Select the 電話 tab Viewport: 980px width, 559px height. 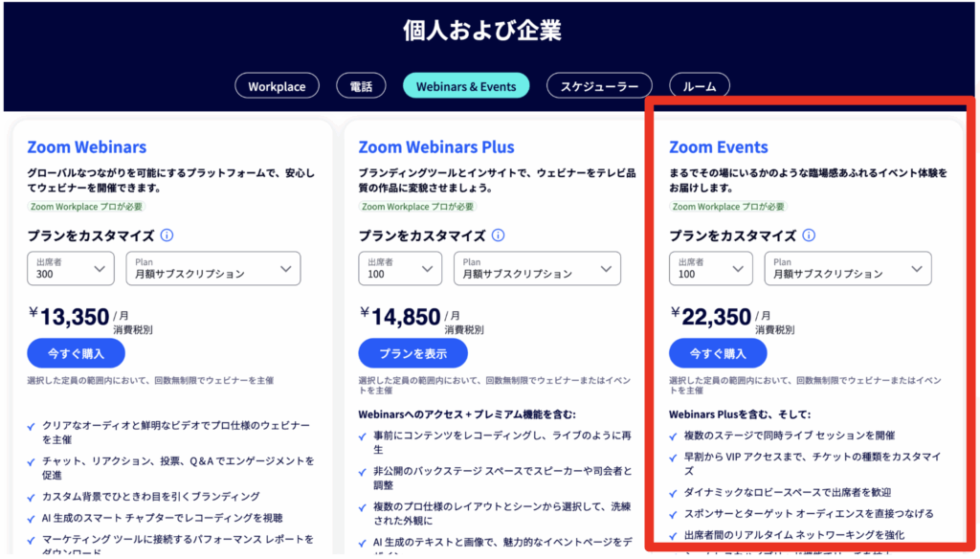(361, 86)
